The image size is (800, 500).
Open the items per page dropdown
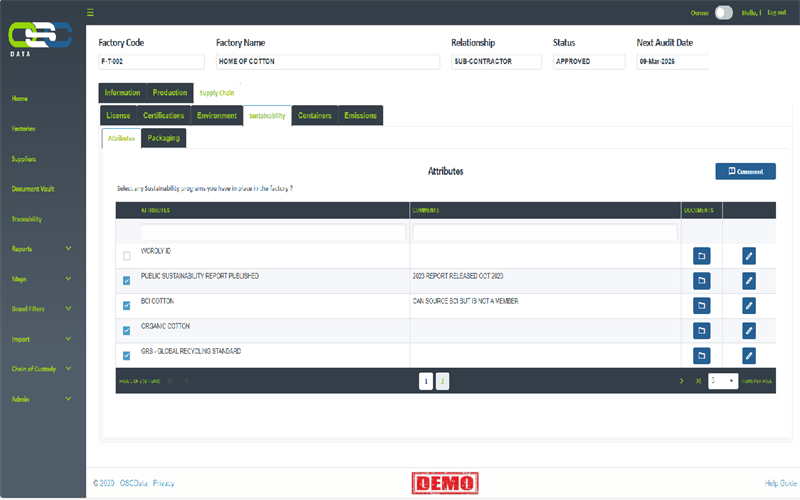coord(722,381)
